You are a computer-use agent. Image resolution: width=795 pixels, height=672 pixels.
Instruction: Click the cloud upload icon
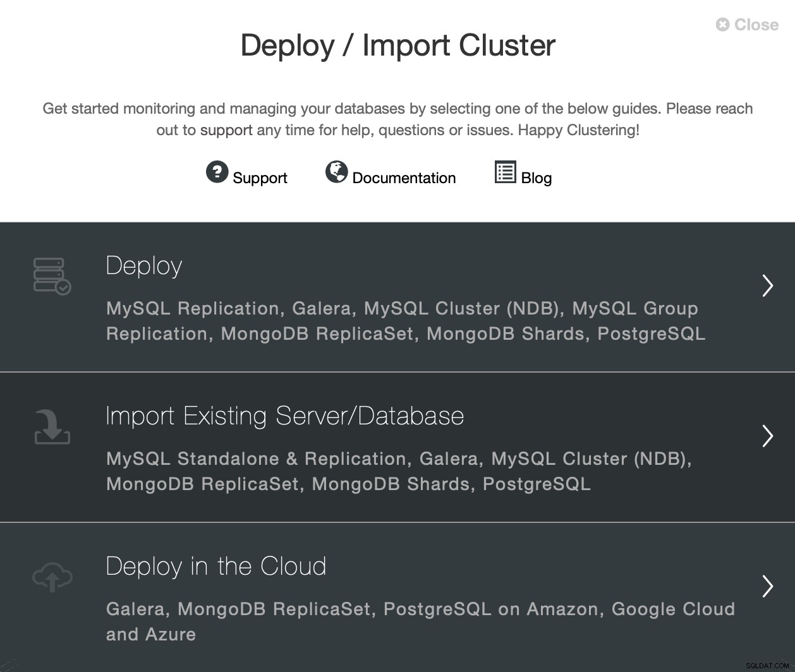coord(52,577)
